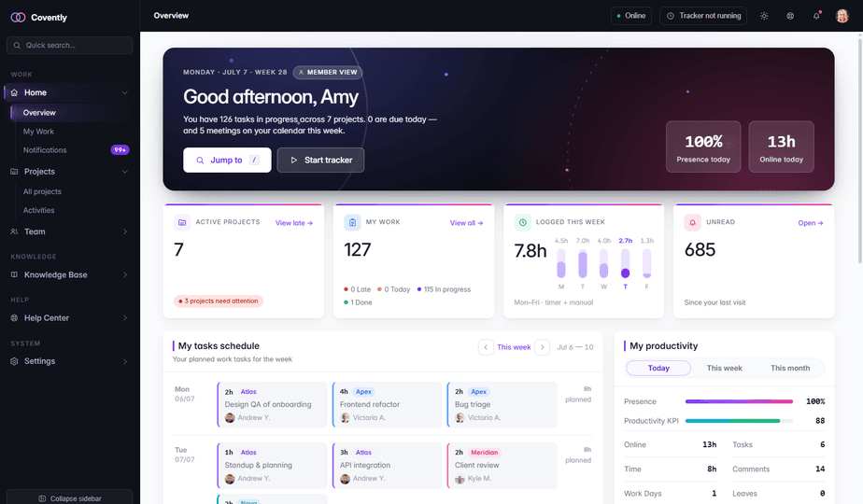Collapse the Home section chevron

click(x=125, y=92)
